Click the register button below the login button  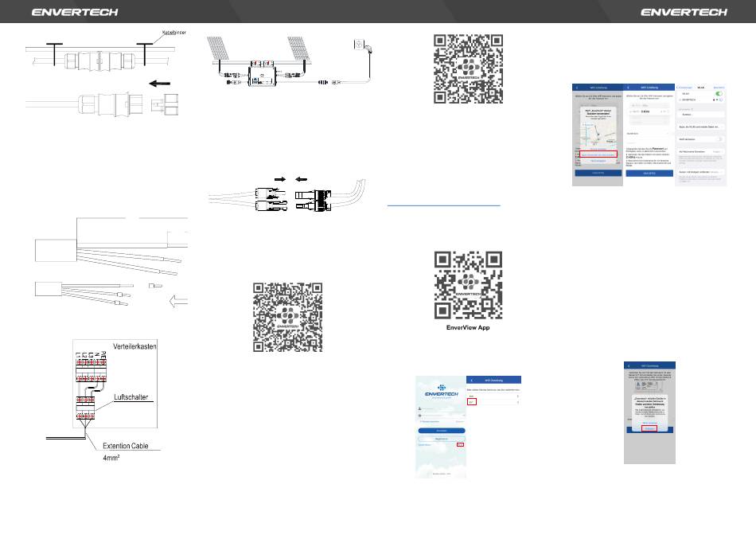[x=442, y=439]
